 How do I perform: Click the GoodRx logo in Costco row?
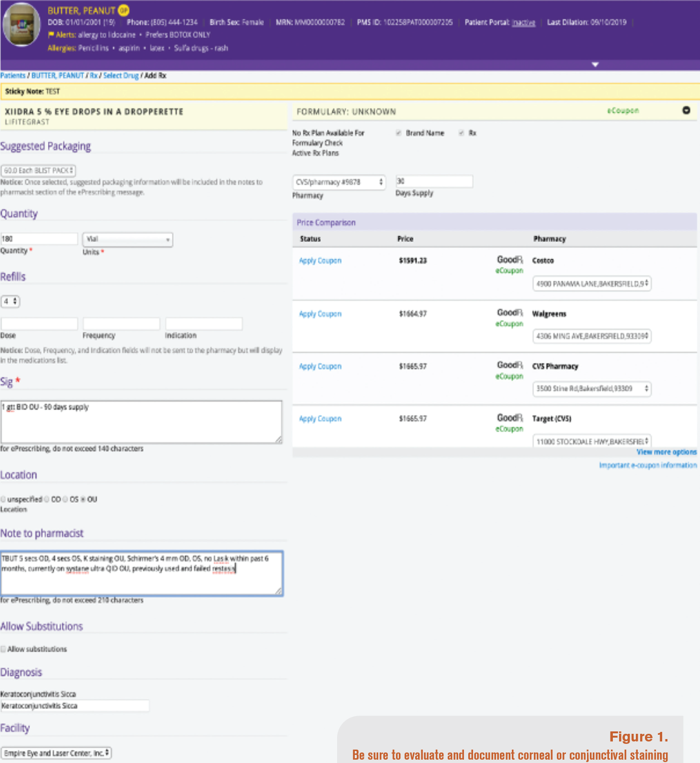pos(510,259)
